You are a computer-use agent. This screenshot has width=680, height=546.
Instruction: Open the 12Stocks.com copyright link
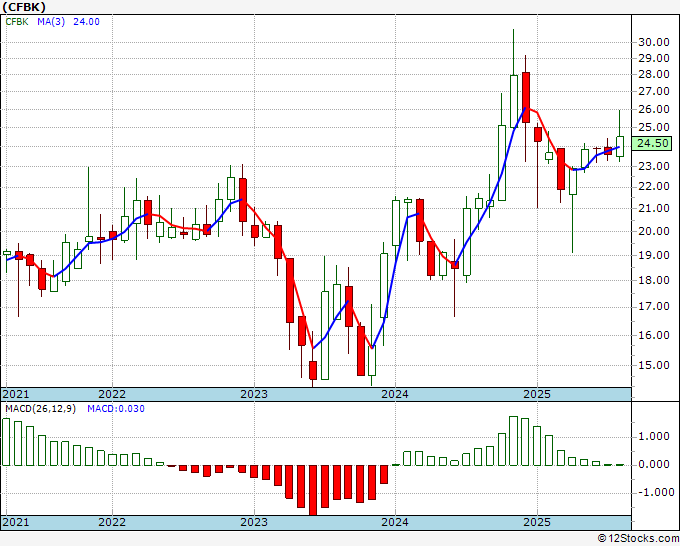coord(638,539)
